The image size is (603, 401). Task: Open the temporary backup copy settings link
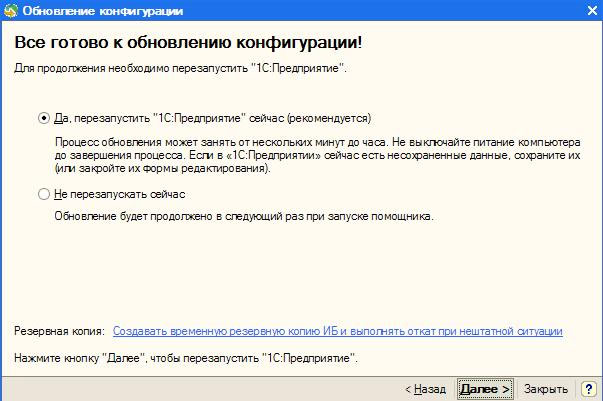[x=338, y=331]
